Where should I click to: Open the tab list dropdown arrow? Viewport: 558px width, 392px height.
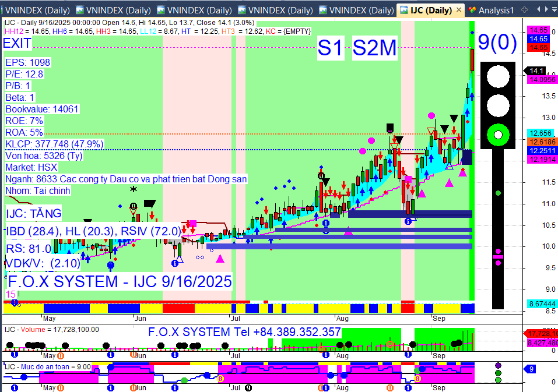(x=555, y=10)
